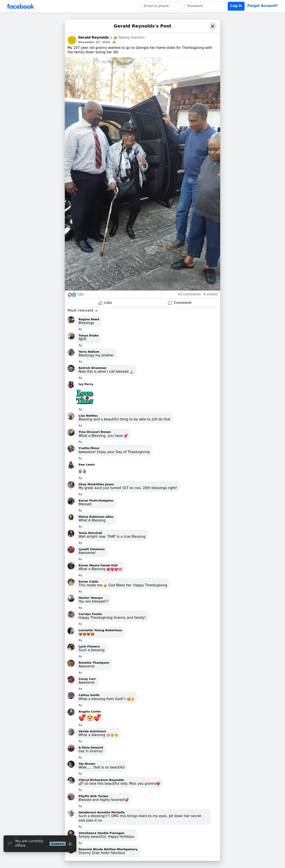Click the offline wifi status icon
The image size is (285, 868).
[10, 843]
